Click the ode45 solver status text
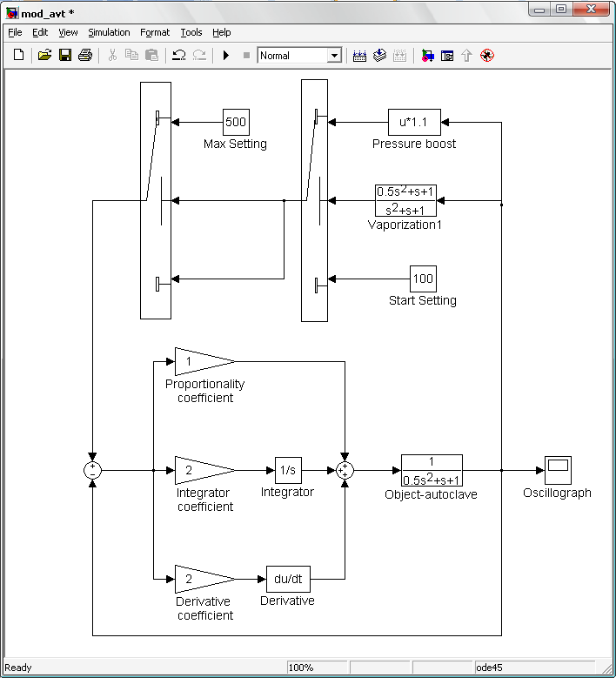Image resolution: width=616 pixels, height=678 pixels. pyautogui.click(x=489, y=668)
